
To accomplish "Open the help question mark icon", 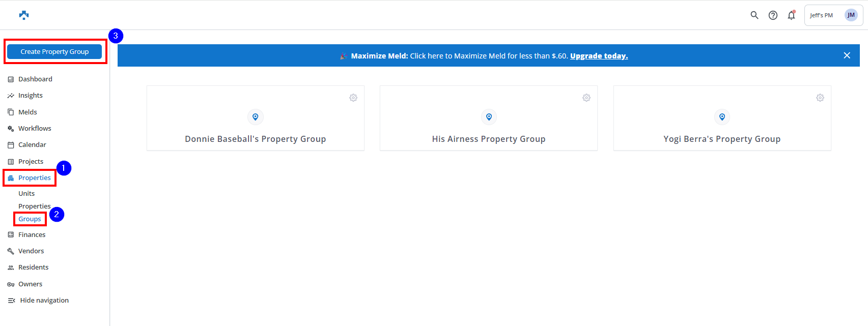I will click(773, 15).
